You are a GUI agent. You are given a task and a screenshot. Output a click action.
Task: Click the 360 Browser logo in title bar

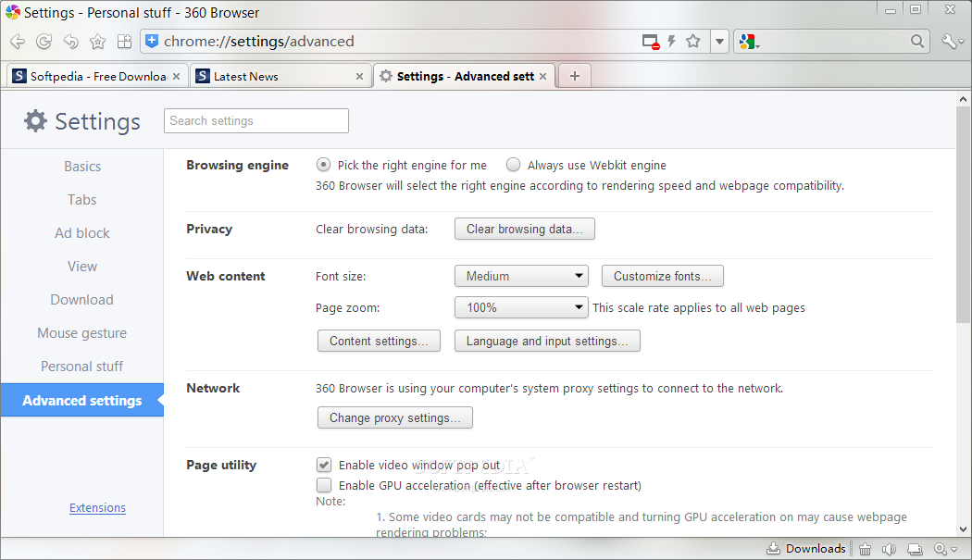pyautogui.click(x=13, y=12)
